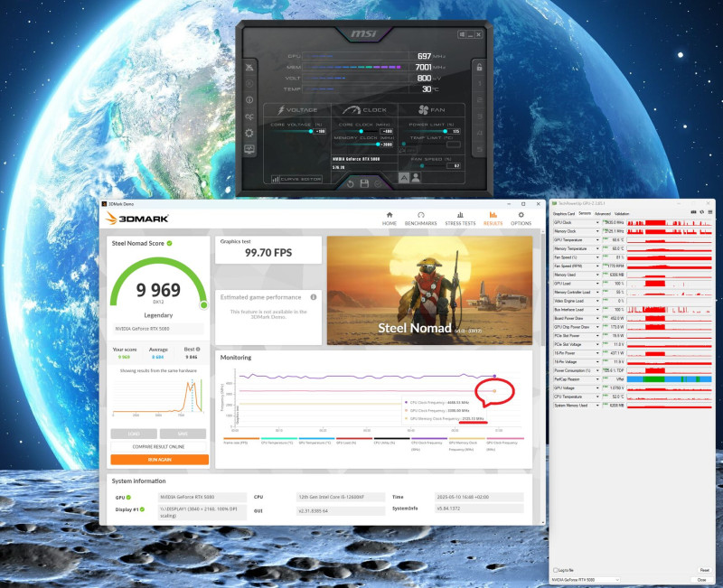Click Compare Result Online in 3DMark
This screenshot has height=588, width=723.
click(159, 446)
